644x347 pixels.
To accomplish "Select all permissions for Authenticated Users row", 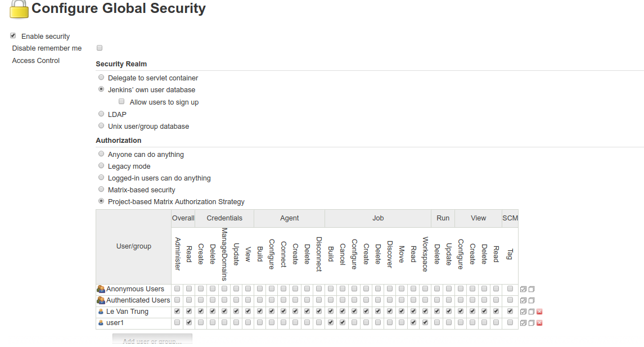I will coord(523,300).
